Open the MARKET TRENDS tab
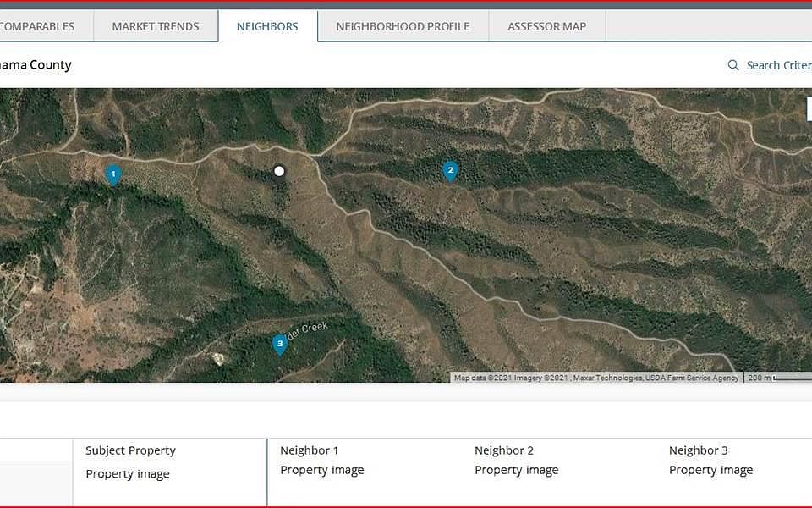Screen dimensions: 812x508 pyautogui.click(x=155, y=26)
